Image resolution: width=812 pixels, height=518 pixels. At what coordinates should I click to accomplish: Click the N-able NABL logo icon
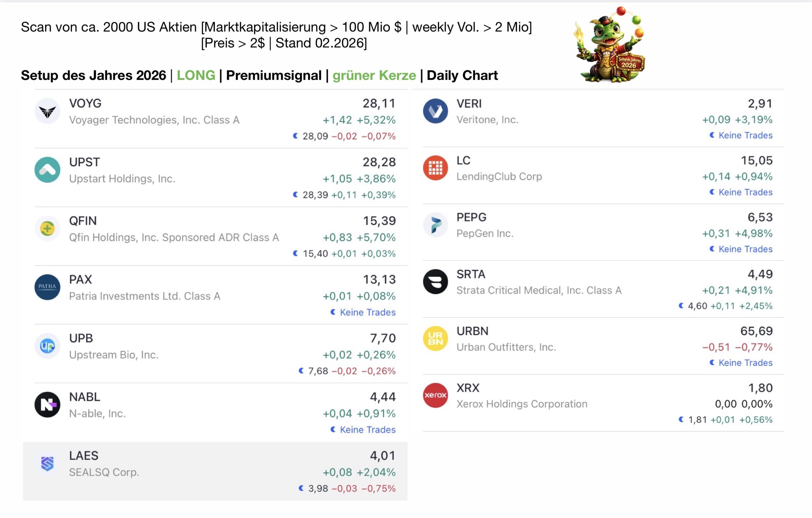47,404
